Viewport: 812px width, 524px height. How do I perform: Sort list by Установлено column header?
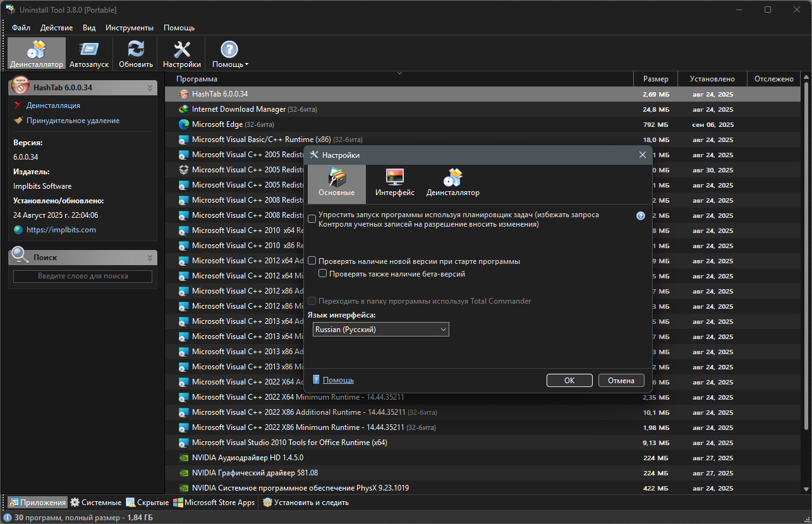click(x=712, y=79)
